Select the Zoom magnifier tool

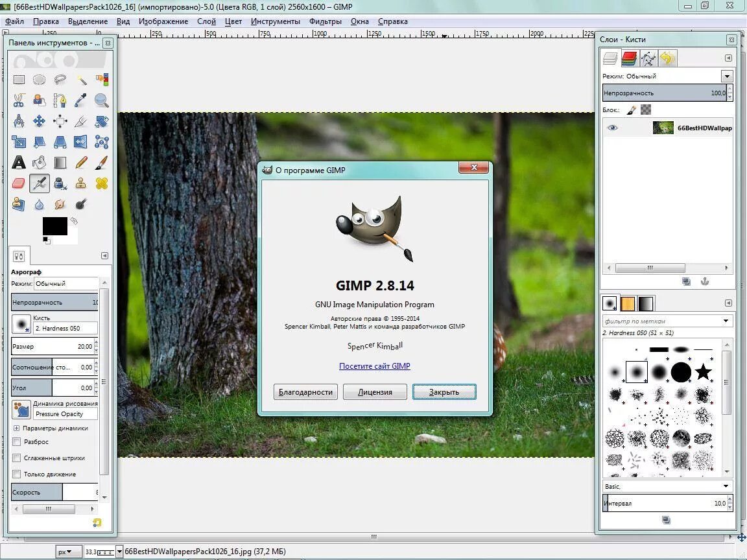pos(101,100)
